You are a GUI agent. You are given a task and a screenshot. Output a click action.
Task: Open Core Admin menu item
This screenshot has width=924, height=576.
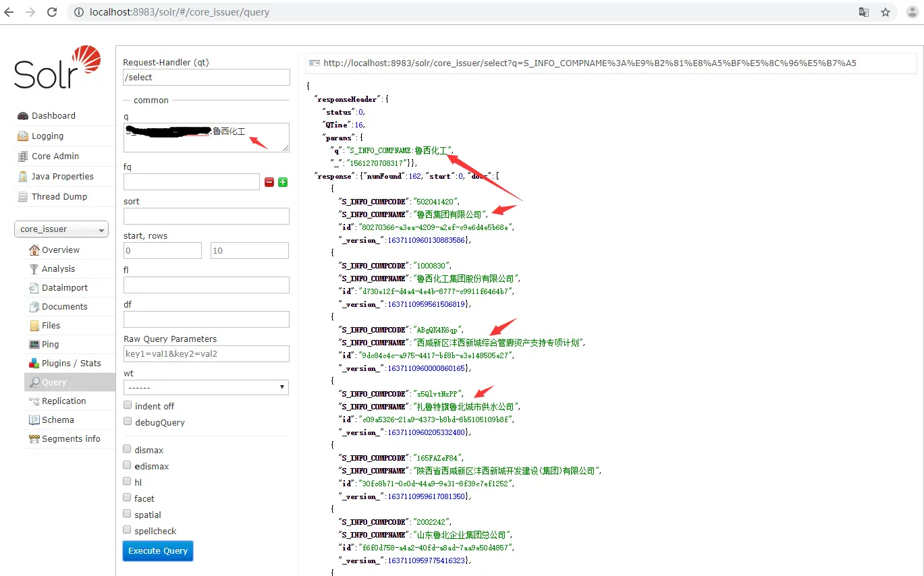point(55,156)
